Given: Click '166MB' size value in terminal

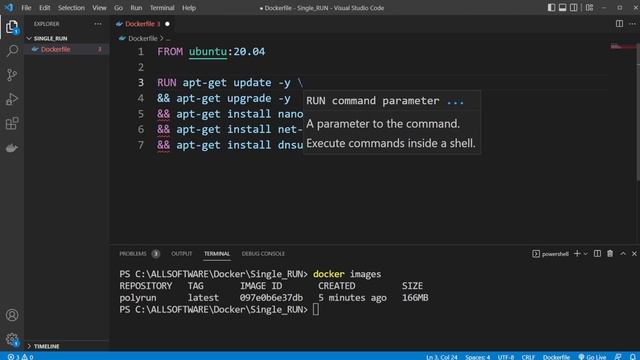Looking at the screenshot, I should (415, 298).
